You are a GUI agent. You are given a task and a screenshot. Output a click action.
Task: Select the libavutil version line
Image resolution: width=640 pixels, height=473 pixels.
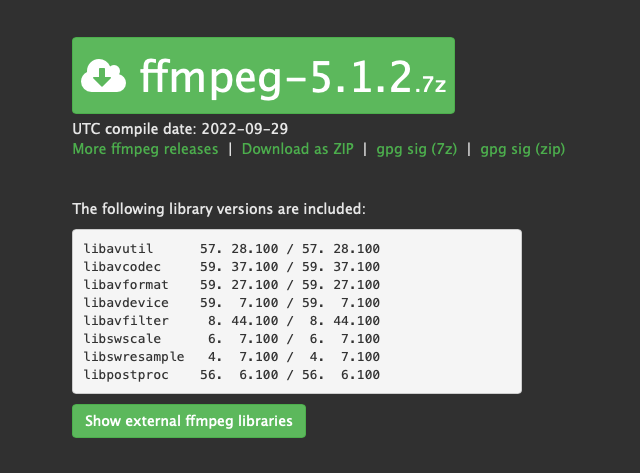(x=232, y=248)
